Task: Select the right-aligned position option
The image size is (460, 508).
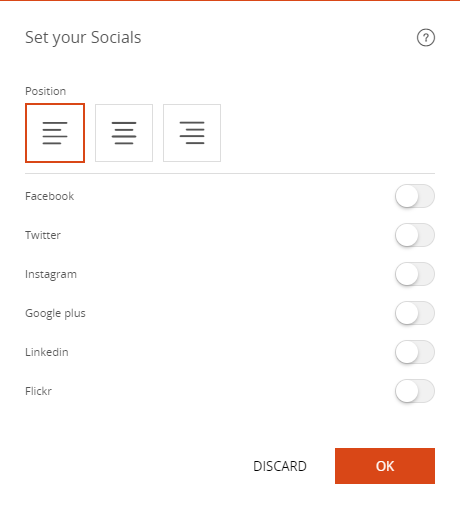Action: click(x=192, y=133)
